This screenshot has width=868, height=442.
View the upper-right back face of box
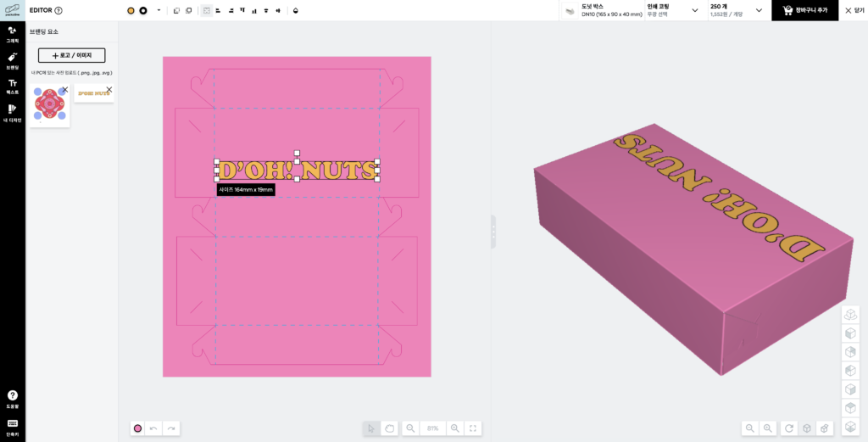tap(849, 352)
